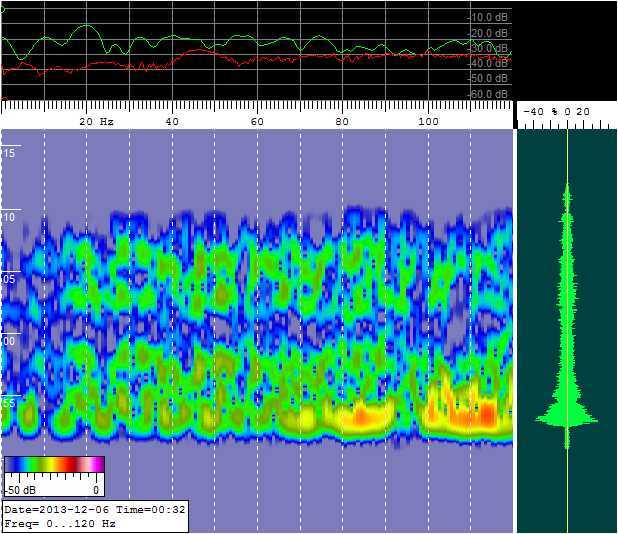Click the -10.0 dB level label

[488, 17]
